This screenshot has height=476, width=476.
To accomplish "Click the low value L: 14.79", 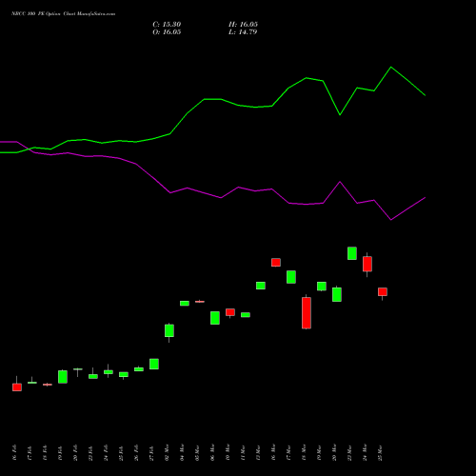I will pyautogui.click(x=243, y=32).
